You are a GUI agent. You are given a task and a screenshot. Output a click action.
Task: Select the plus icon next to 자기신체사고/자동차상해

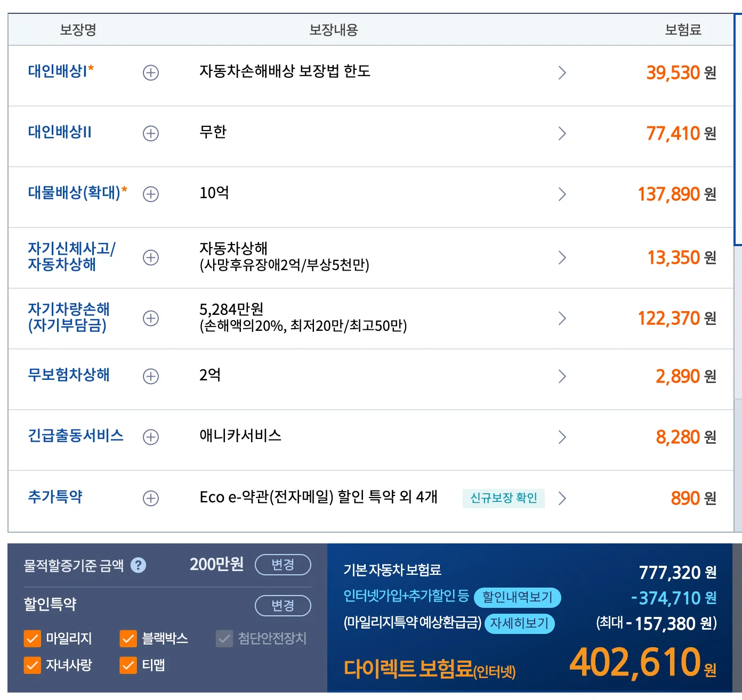151,257
